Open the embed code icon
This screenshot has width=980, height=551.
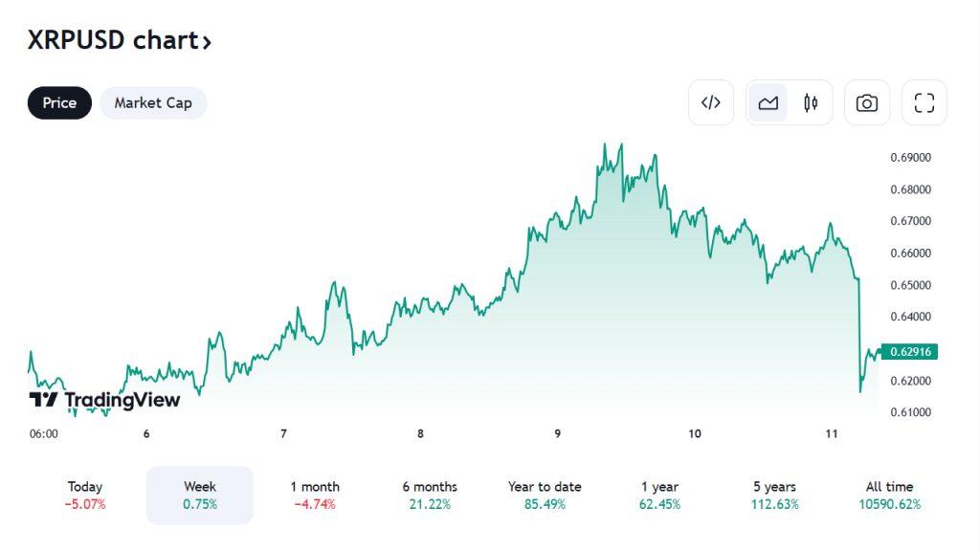711,103
